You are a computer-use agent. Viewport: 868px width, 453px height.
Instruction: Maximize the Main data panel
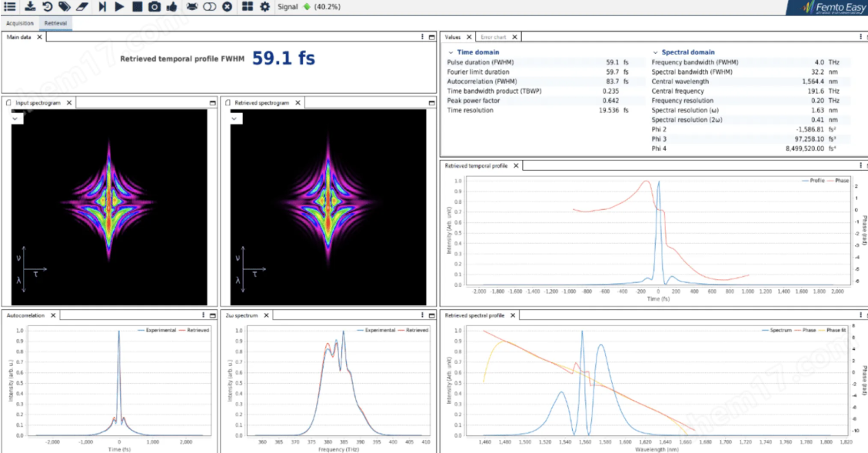(x=432, y=37)
